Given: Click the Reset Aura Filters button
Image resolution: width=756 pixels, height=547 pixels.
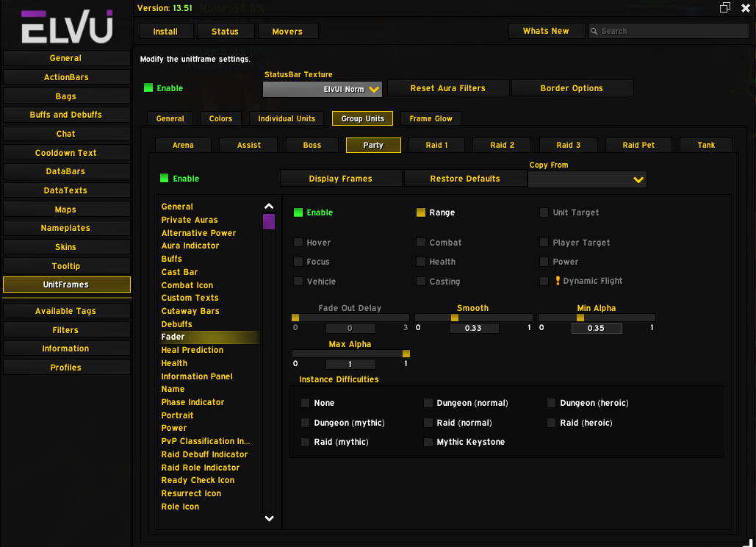Looking at the screenshot, I should 447,87.
